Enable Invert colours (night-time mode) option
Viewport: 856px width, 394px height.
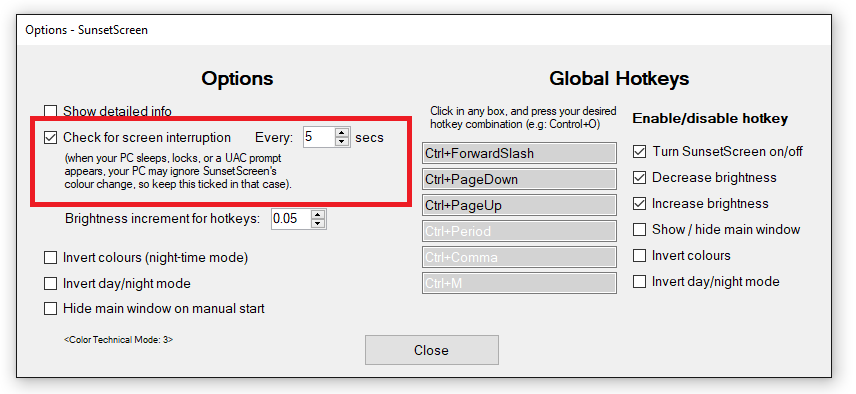click(50, 258)
